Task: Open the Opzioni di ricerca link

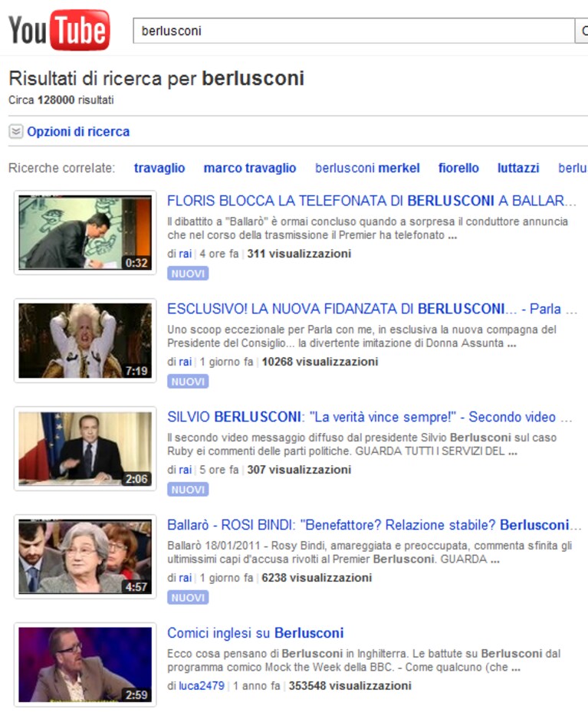Action: (78, 132)
